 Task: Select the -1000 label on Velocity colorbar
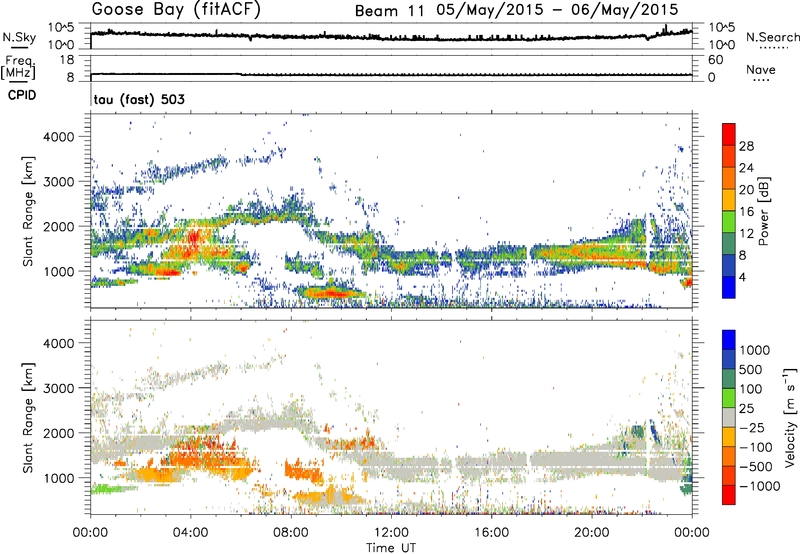coord(761,486)
